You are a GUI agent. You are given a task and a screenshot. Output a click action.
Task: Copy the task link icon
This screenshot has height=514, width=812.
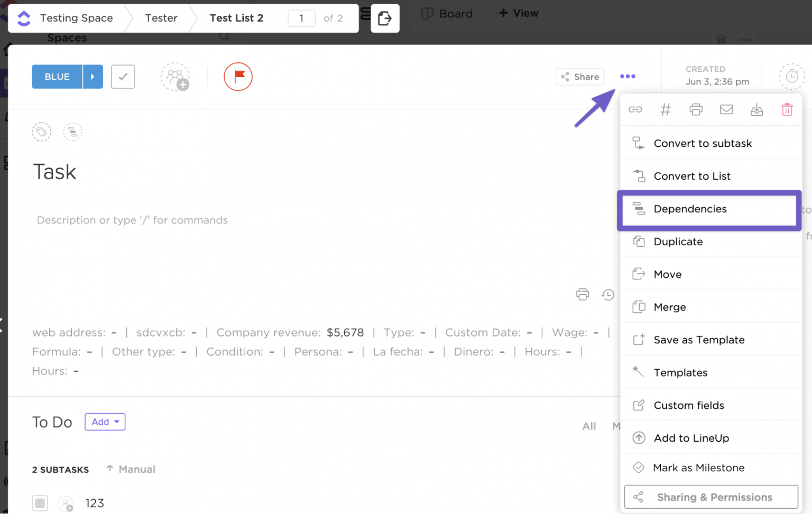pyautogui.click(x=635, y=109)
